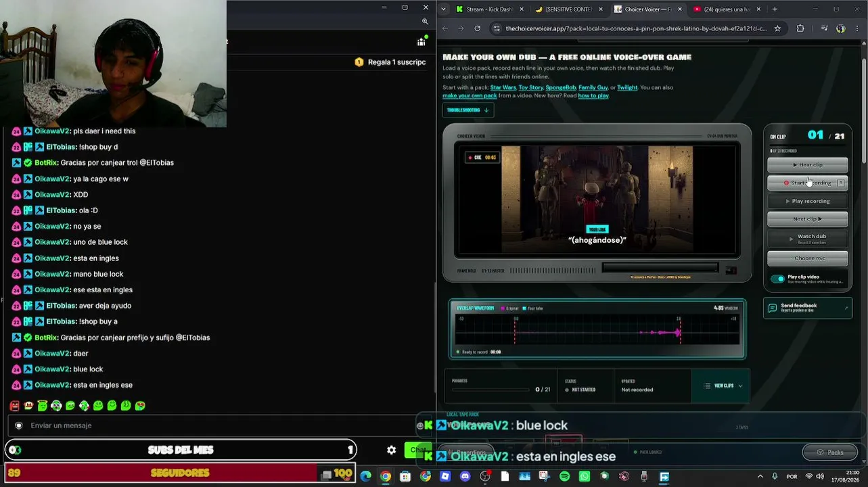The height and width of the screenshot is (487, 868).
Task: Click the site information icon in address bar
Action: coord(497,28)
